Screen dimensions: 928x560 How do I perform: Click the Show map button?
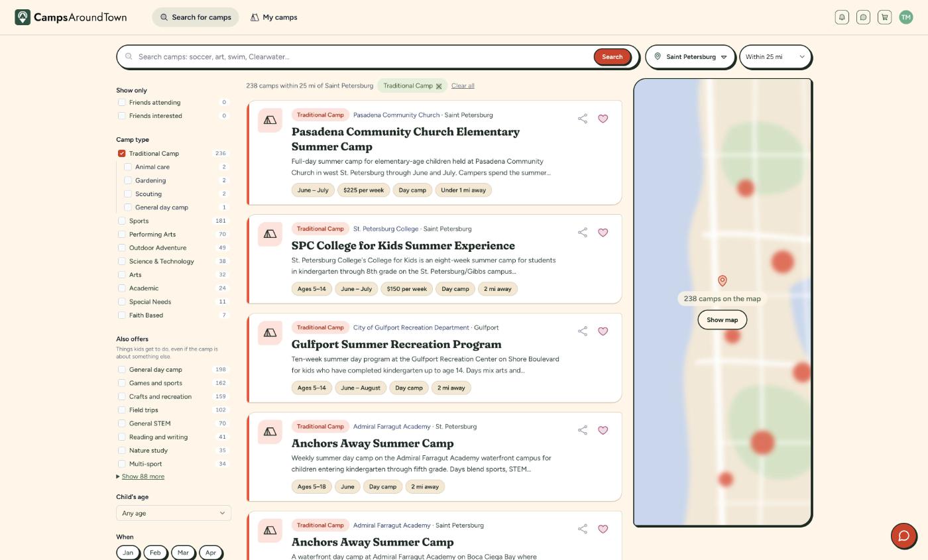(723, 320)
